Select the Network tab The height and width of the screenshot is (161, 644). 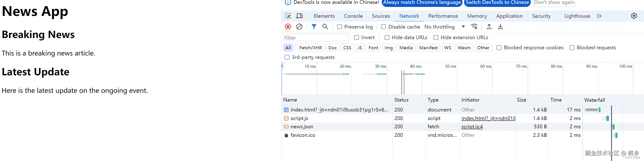tap(409, 16)
